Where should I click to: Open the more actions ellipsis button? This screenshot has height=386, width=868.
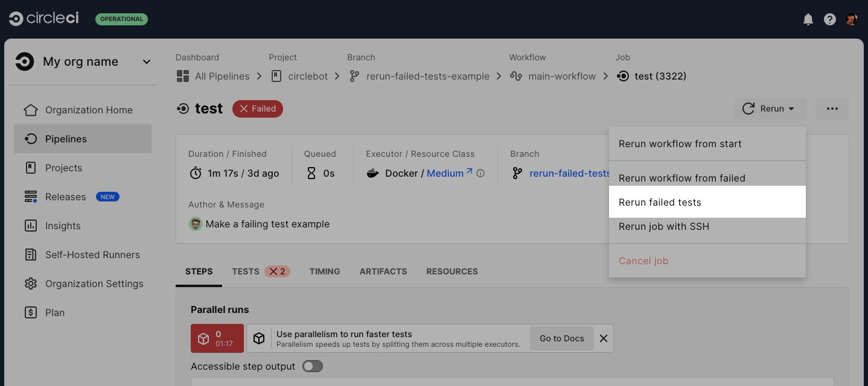point(832,109)
